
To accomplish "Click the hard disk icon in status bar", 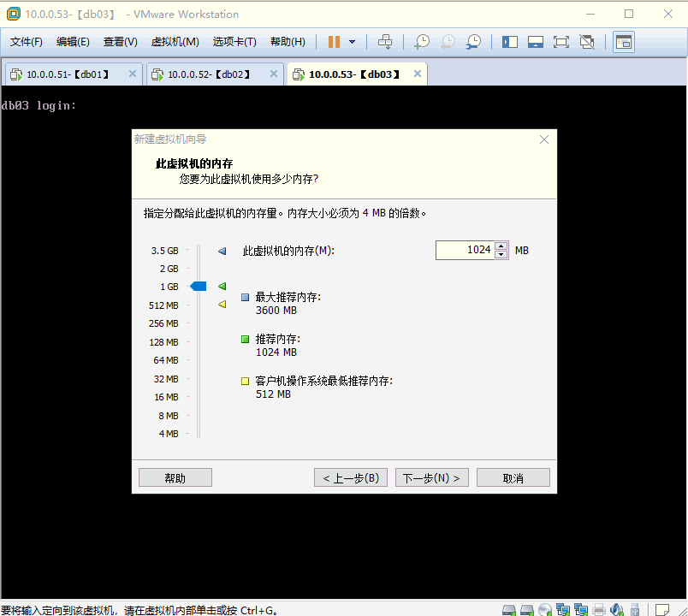I will (508, 608).
